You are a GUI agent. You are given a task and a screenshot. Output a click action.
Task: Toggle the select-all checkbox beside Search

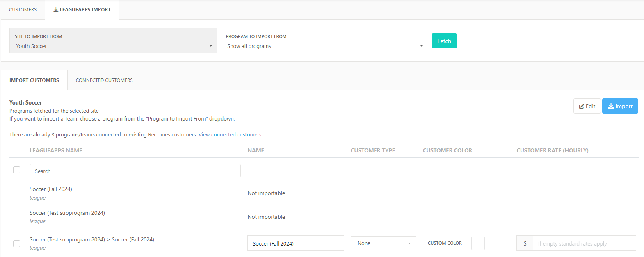click(x=16, y=170)
